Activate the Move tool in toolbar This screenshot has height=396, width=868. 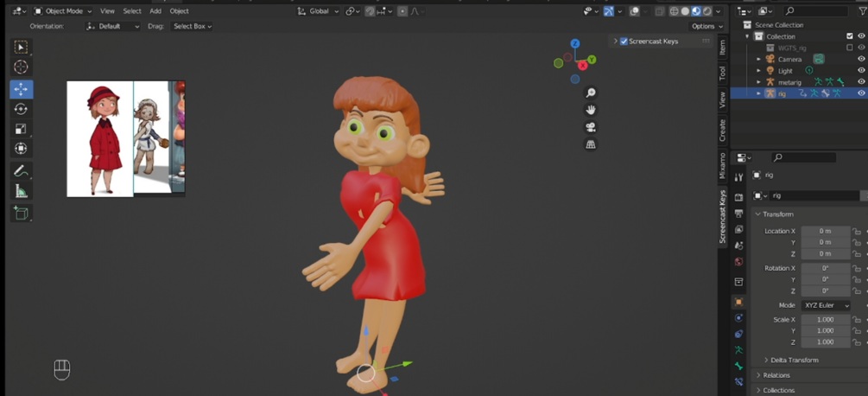[x=21, y=89]
